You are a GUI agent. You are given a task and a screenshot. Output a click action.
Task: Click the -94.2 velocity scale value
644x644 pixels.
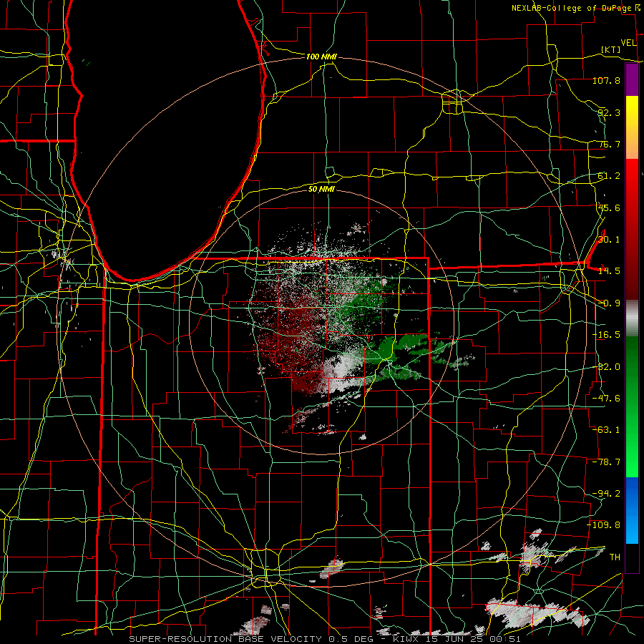[x=606, y=493]
